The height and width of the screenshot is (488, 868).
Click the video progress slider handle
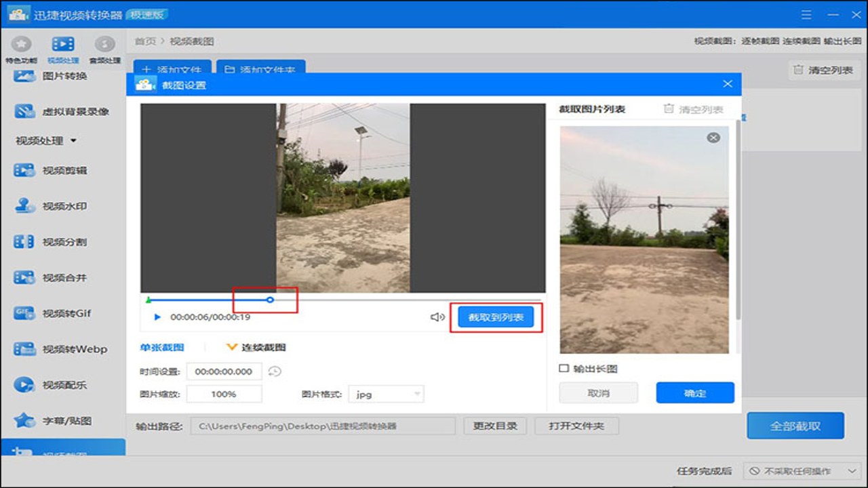click(x=270, y=299)
